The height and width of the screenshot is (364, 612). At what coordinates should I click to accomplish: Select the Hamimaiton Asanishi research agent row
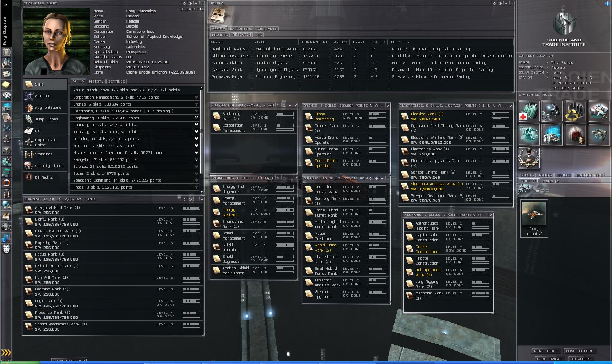[361, 49]
